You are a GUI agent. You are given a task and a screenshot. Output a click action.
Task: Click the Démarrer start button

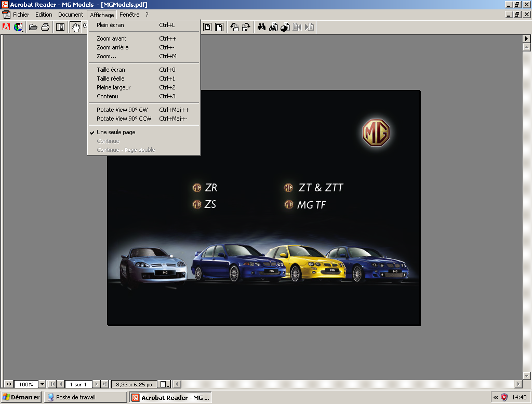[21, 397]
